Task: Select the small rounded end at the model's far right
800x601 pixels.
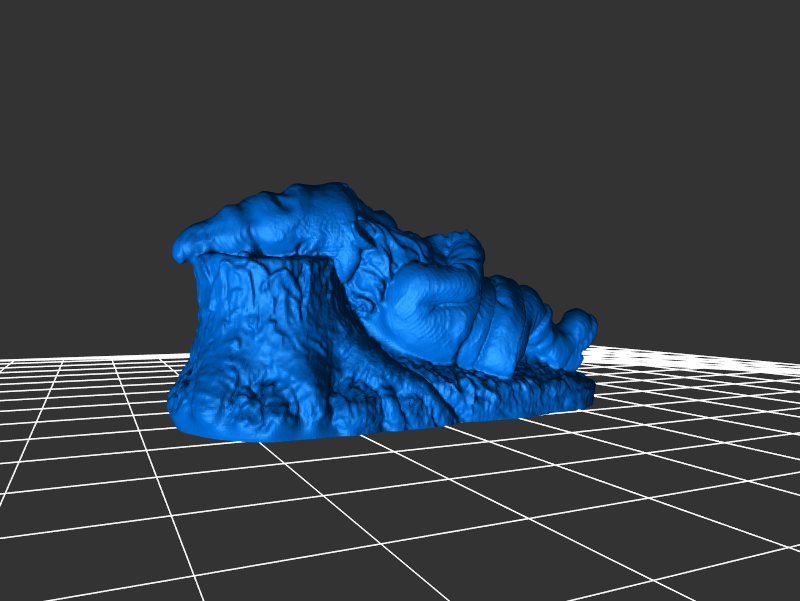Action: coord(578,330)
